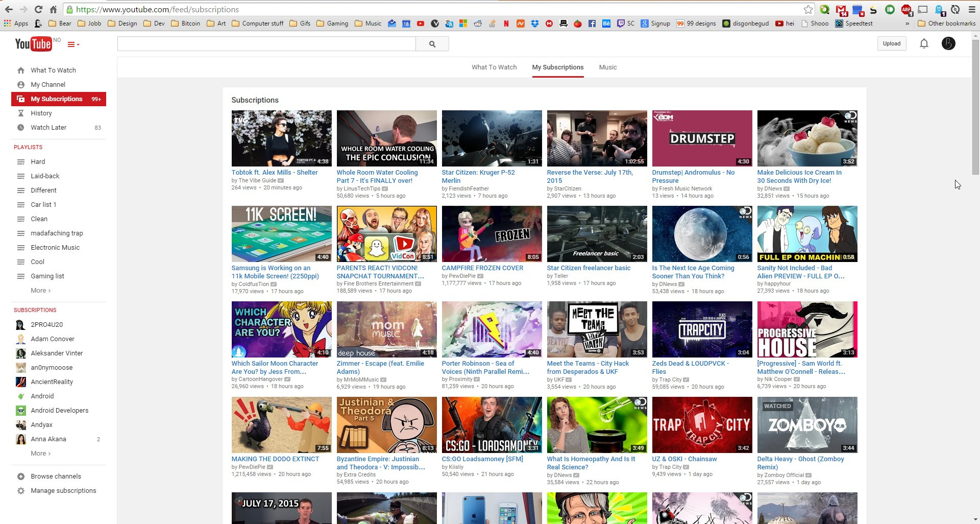
Task: Expand More under Subscriptions
Action: (40, 454)
